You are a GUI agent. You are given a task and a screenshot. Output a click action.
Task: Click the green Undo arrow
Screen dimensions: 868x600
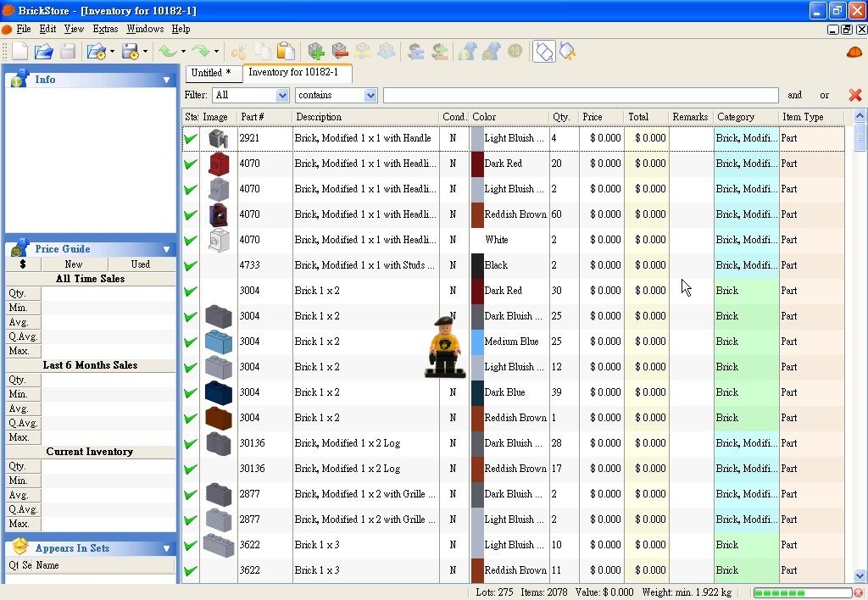[x=168, y=52]
